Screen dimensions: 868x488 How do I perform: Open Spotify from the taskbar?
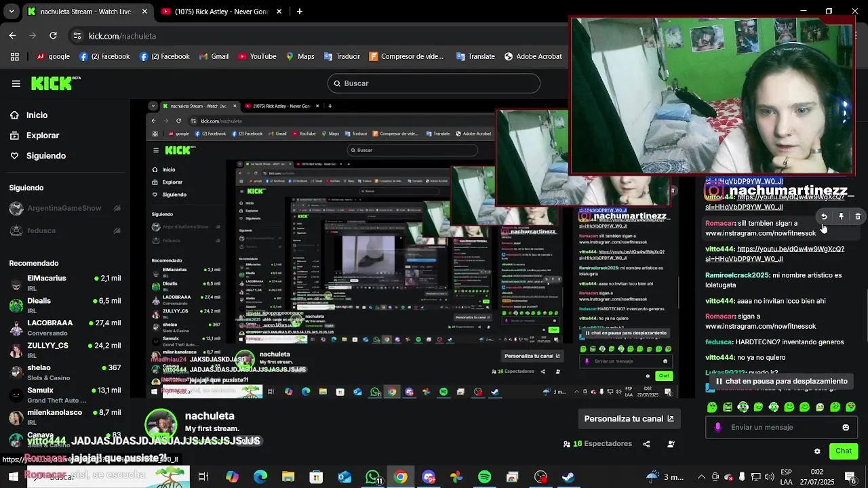[484, 477]
